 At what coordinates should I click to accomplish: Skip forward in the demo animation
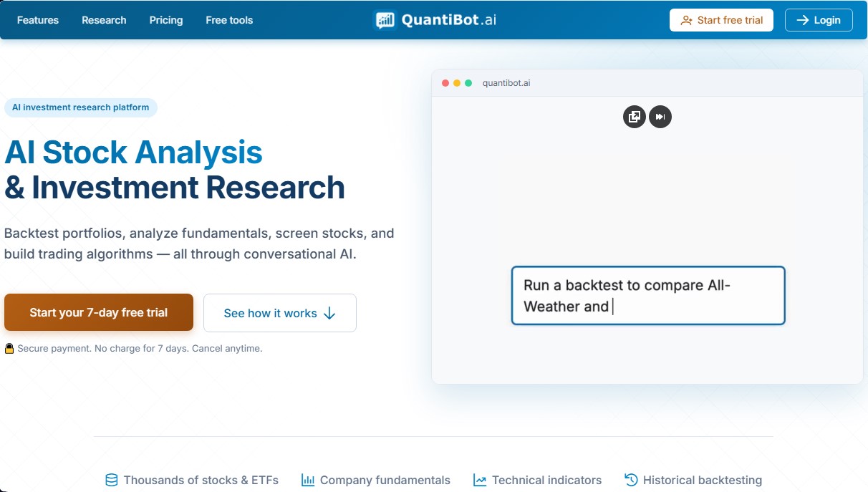(x=660, y=117)
